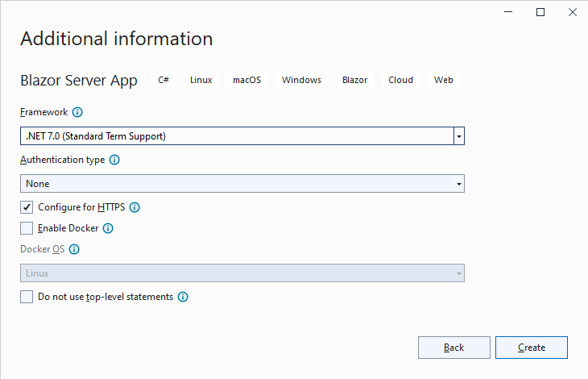Click the Framework info icon
Viewport: 588px width, 379px height.
(77, 112)
